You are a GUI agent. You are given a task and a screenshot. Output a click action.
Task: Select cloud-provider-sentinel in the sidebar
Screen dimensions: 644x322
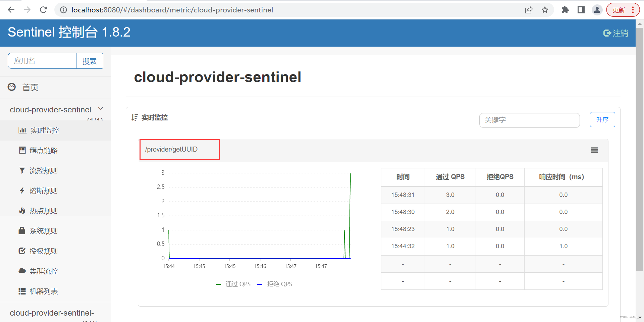51,110
